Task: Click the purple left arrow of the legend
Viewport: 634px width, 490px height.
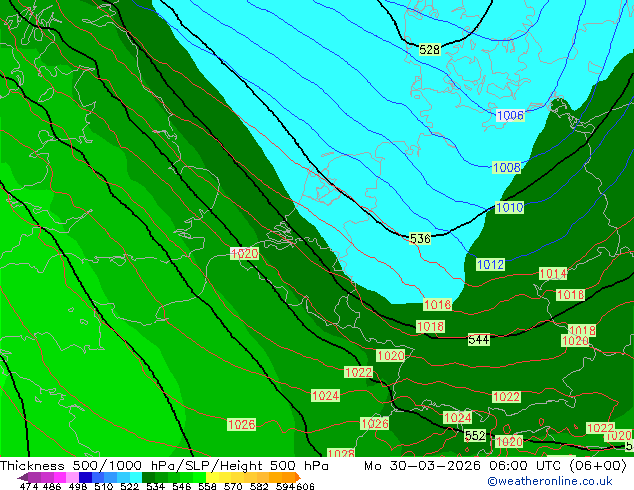Action: point(22,477)
